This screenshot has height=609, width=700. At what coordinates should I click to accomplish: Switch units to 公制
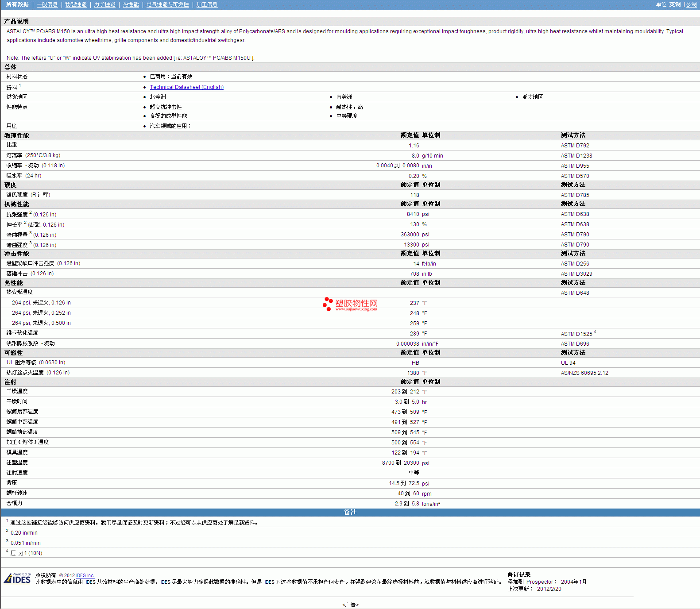coord(691,4)
